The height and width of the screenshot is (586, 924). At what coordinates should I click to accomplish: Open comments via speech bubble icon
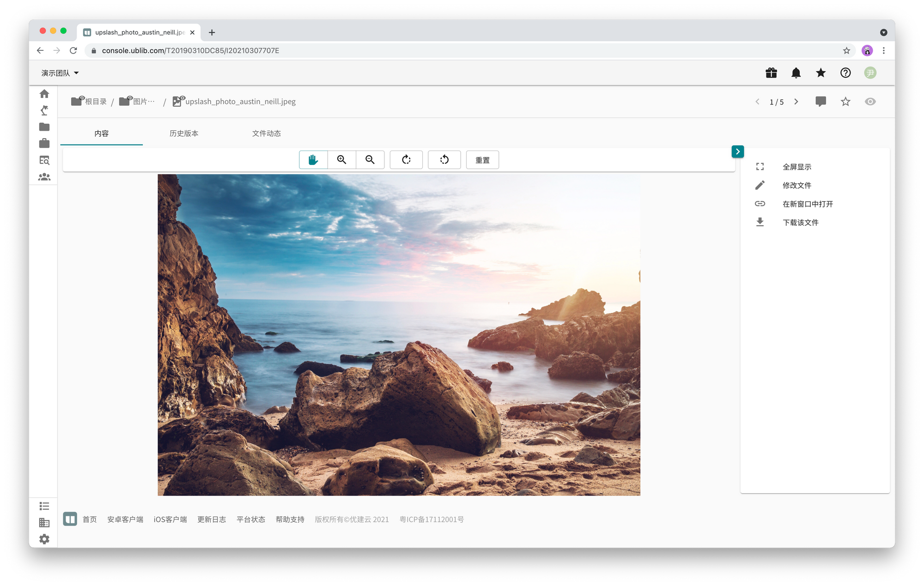click(x=821, y=102)
